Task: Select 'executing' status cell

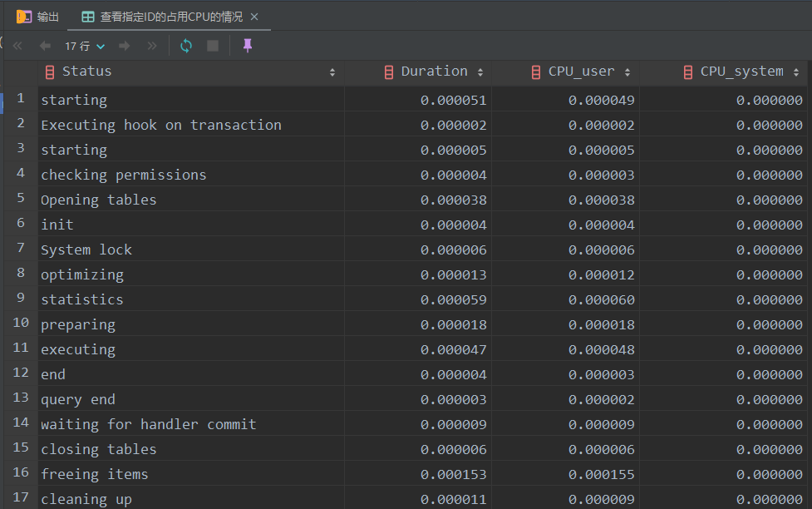Action: click(x=191, y=349)
